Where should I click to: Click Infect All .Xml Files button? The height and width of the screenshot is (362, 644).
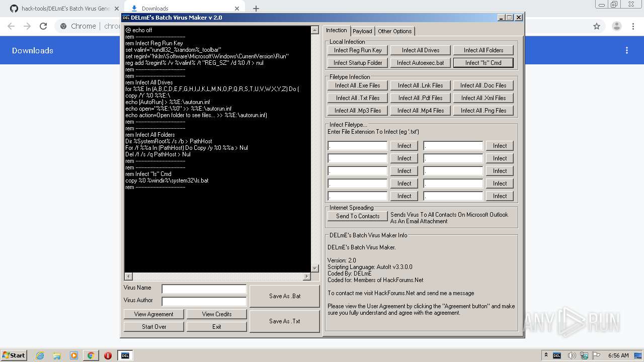pyautogui.click(x=484, y=98)
